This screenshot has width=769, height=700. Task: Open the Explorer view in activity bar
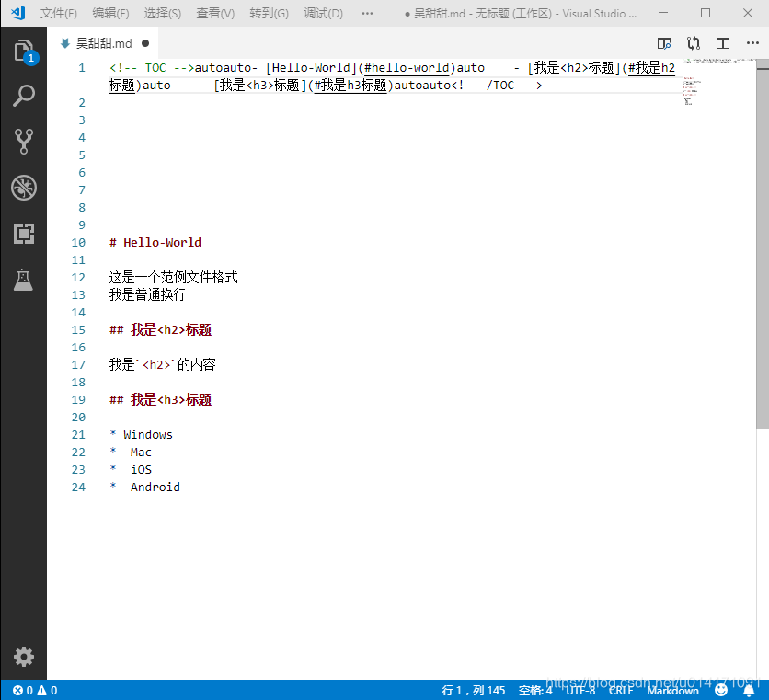pyautogui.click(x=24, y=51)
